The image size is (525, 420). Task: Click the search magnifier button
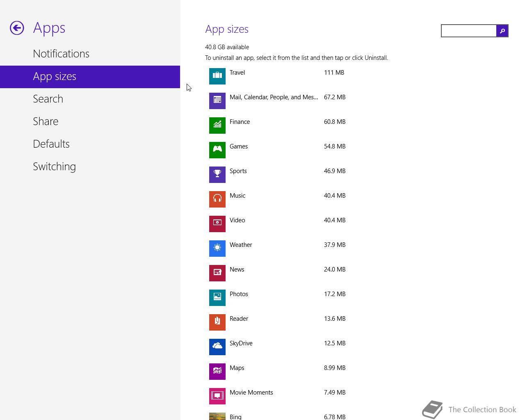coord(502,31)
